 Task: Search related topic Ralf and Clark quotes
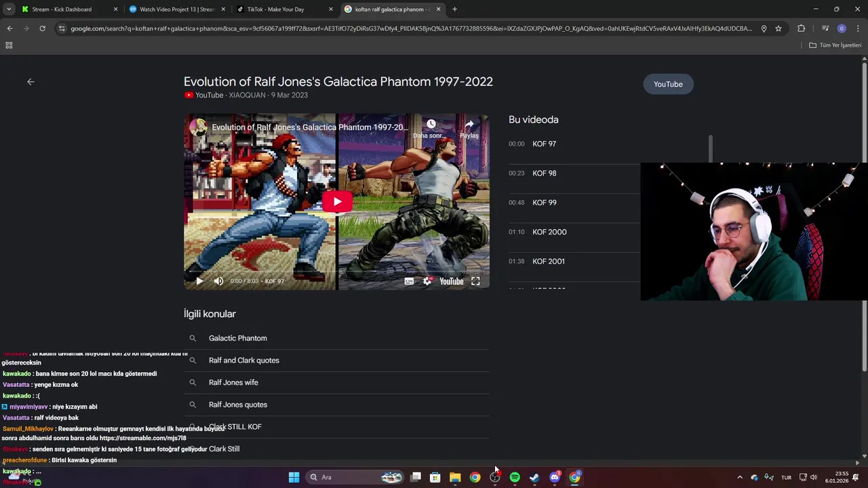tap(336, 361)
